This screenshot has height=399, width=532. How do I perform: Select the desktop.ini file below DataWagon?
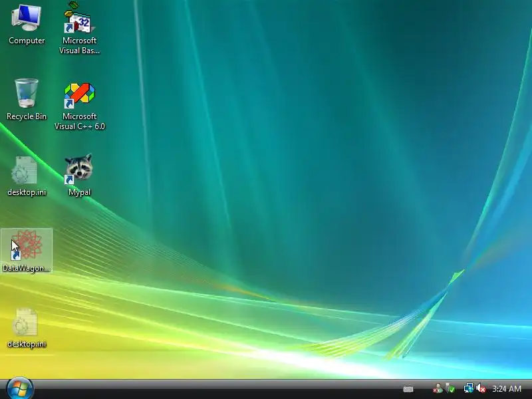27,328
